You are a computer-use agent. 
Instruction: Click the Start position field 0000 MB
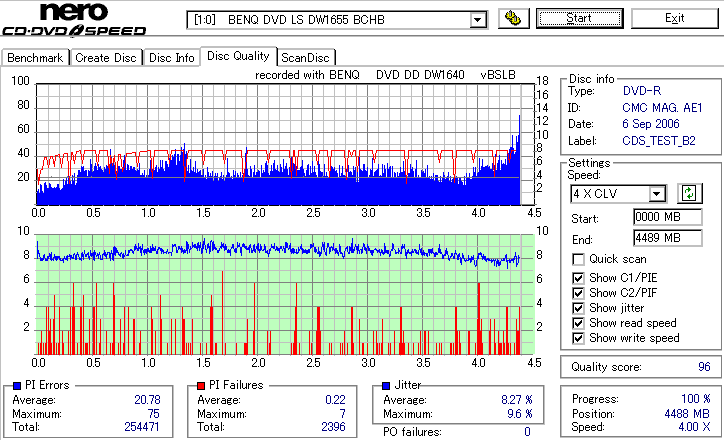pyautogui.click(x=668, y=217)
